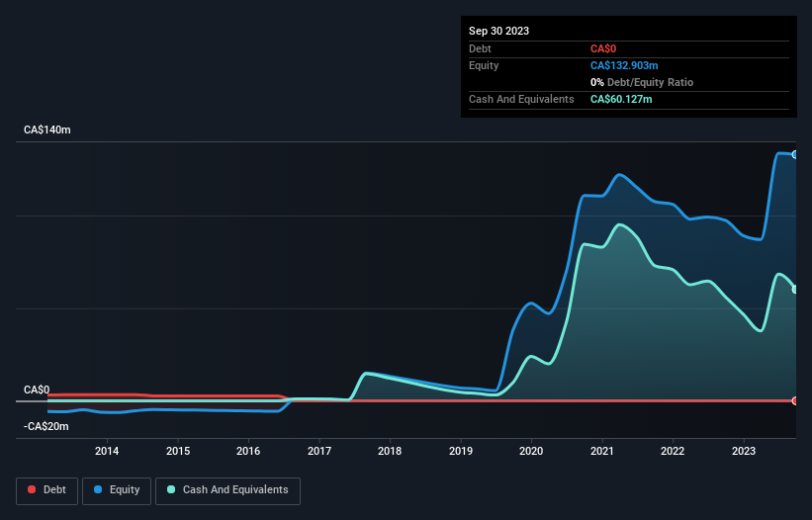The width and height of the screenshot is (812, 520).
Task: Click the 2020 axis label
Action: [x=531, y=451]
